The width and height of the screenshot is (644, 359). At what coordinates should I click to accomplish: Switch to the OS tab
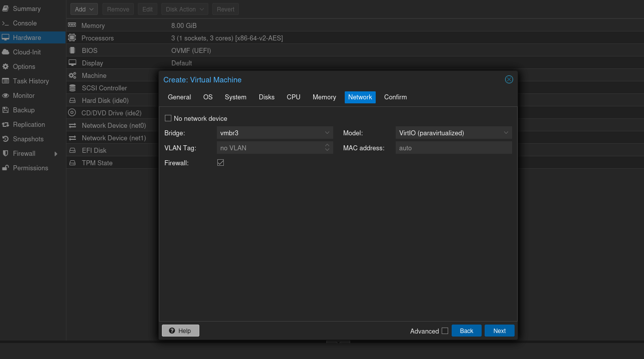point(208,97)
